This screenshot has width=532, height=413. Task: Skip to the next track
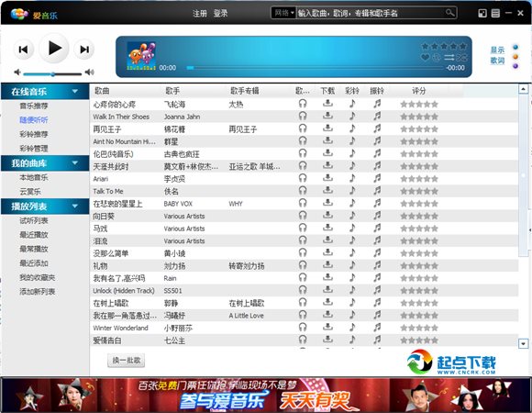[x=84, y=50]
